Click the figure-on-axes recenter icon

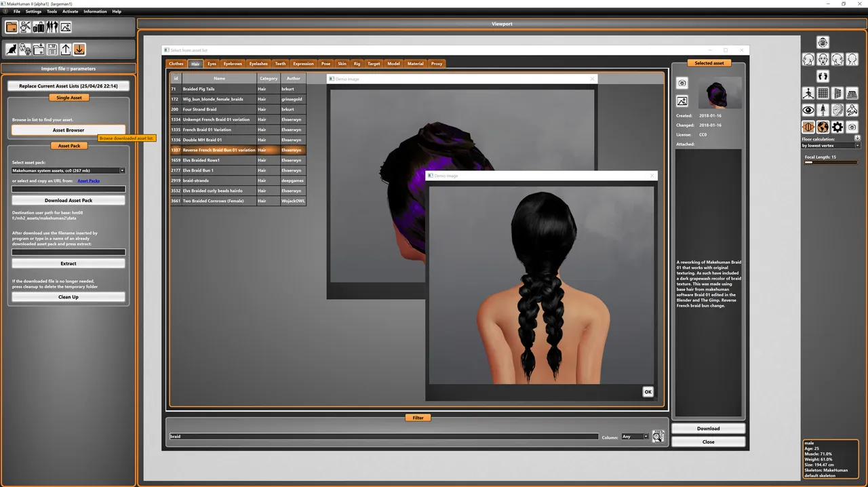(808, 93)
